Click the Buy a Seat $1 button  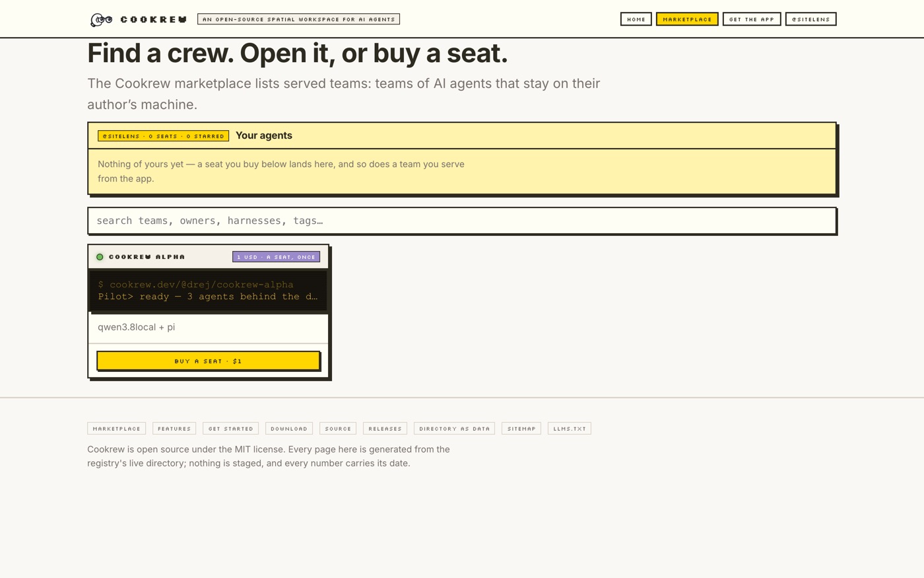(209, 361)
